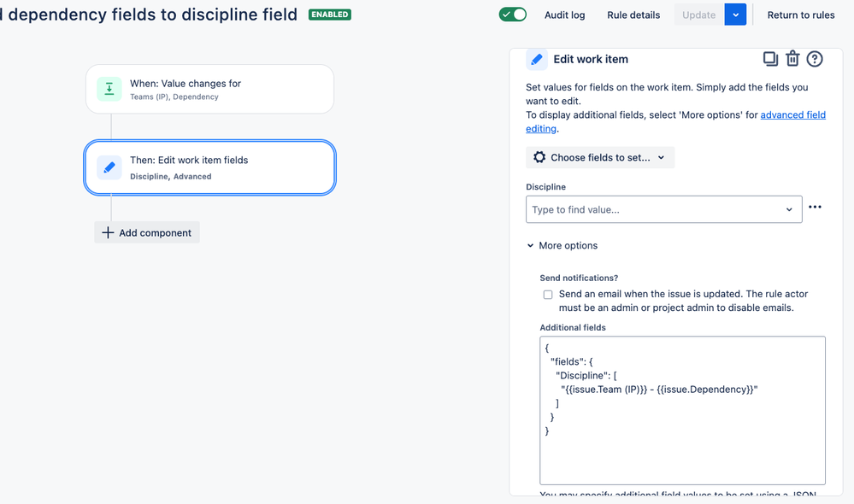Image resolution: width=854 pixels, height=504 pixels.
Task: Open help question mark icon
Action: tap(814, 59)
